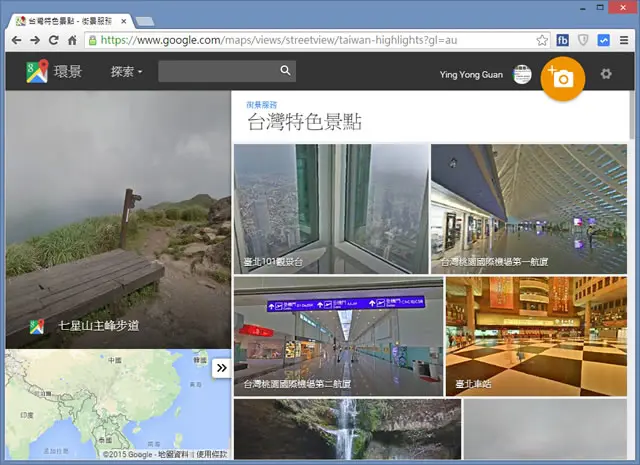This screenshot has width=640, height=465.
Task: Click the search magnifier icon
Action: click(285, 71)
